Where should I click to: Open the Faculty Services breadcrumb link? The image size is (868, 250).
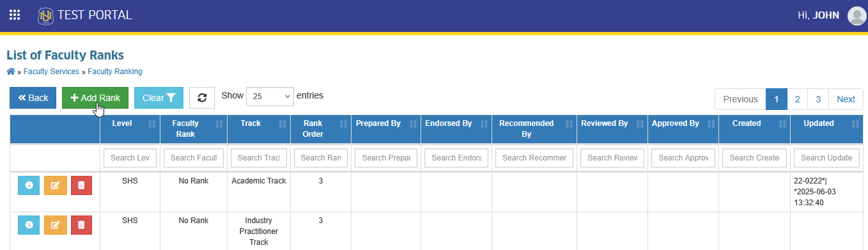(x=51, y=72)
